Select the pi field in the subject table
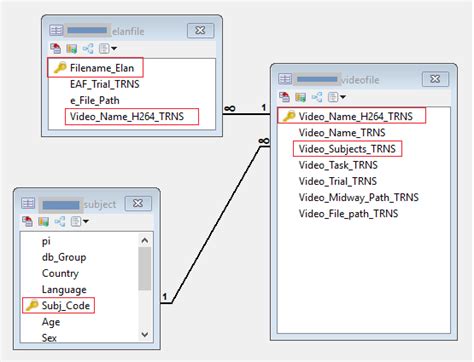The image size is (474, 362). click(x=46, y=241)
